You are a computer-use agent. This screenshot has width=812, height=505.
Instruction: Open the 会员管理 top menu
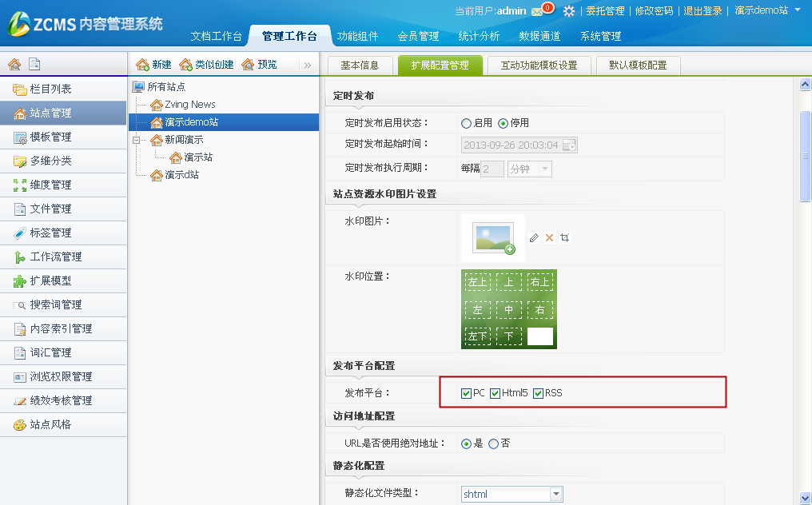tap(418, 36)
